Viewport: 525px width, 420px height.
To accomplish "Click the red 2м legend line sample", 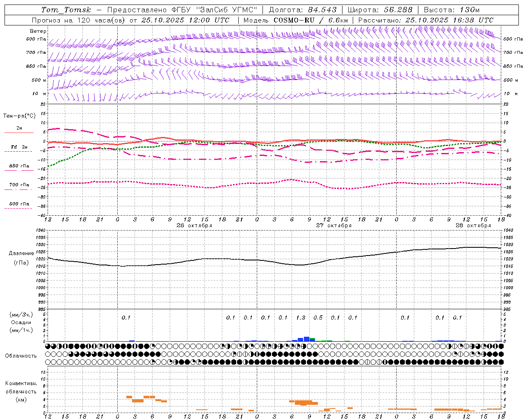I will pyautogui.click(x=19, y=132).
